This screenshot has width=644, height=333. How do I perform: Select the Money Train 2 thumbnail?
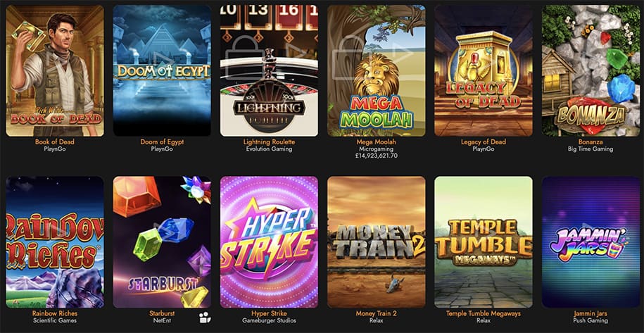point(377,242)
